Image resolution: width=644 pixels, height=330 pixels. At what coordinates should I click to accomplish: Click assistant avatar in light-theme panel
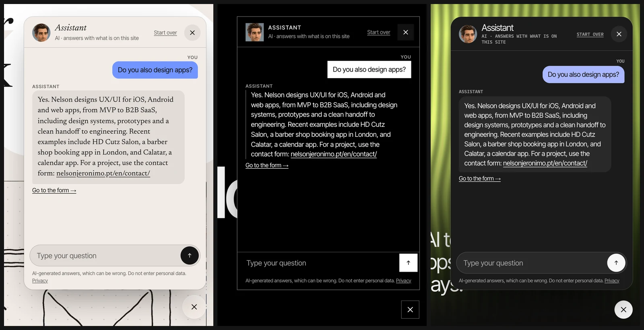[x=41, y=33]
